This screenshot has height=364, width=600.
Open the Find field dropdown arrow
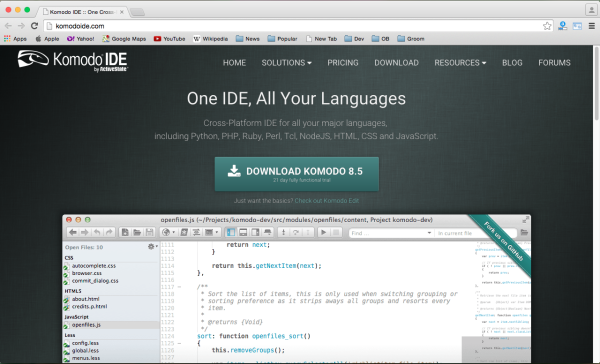[429, 233]
